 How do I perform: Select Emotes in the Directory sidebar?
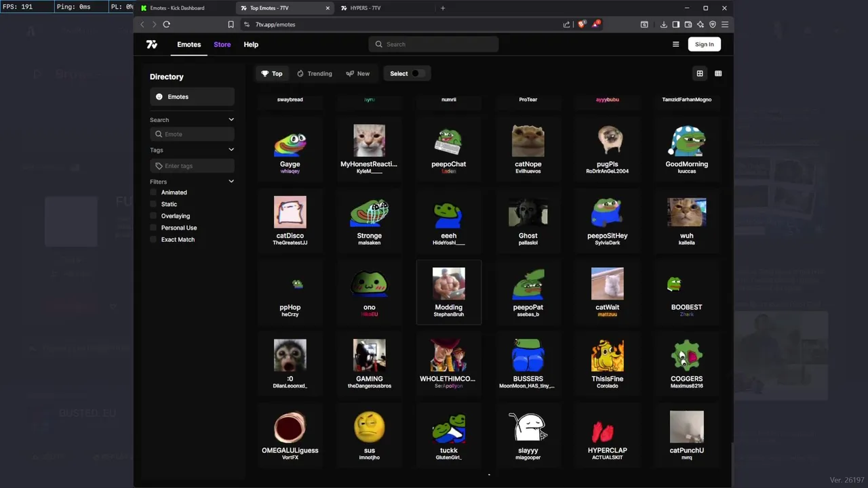tap(192, 97)
